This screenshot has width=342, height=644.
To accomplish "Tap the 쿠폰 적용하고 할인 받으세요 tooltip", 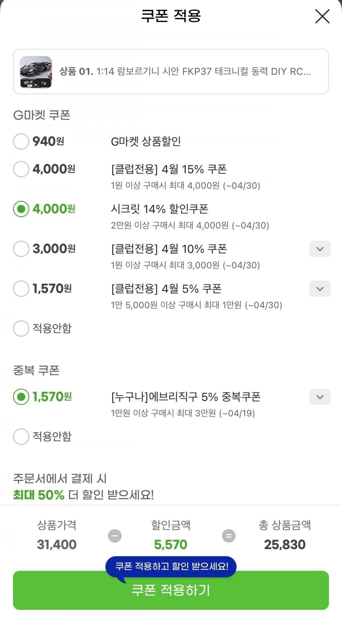I will pos(171,567).
